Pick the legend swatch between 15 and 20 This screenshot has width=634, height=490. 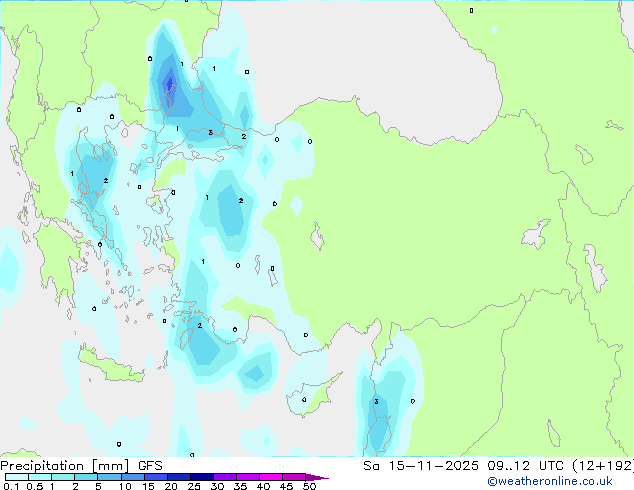156,477
